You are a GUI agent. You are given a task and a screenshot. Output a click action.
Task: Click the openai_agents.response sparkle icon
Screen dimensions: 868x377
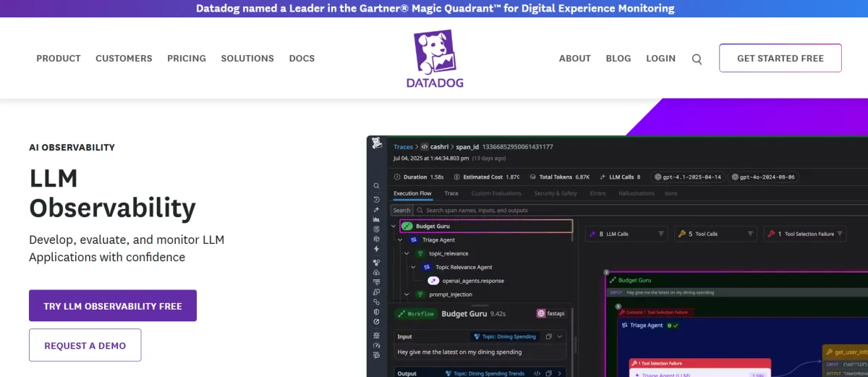[x=433, y=281]
